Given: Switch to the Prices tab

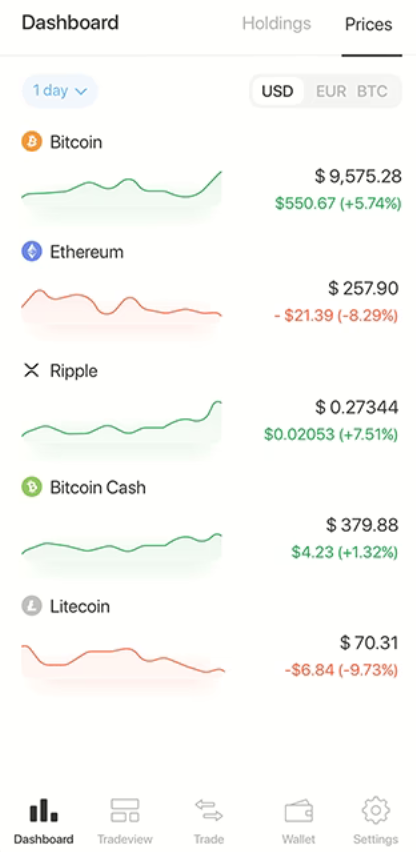Looking at the screenshot, I should pos(369,24).
